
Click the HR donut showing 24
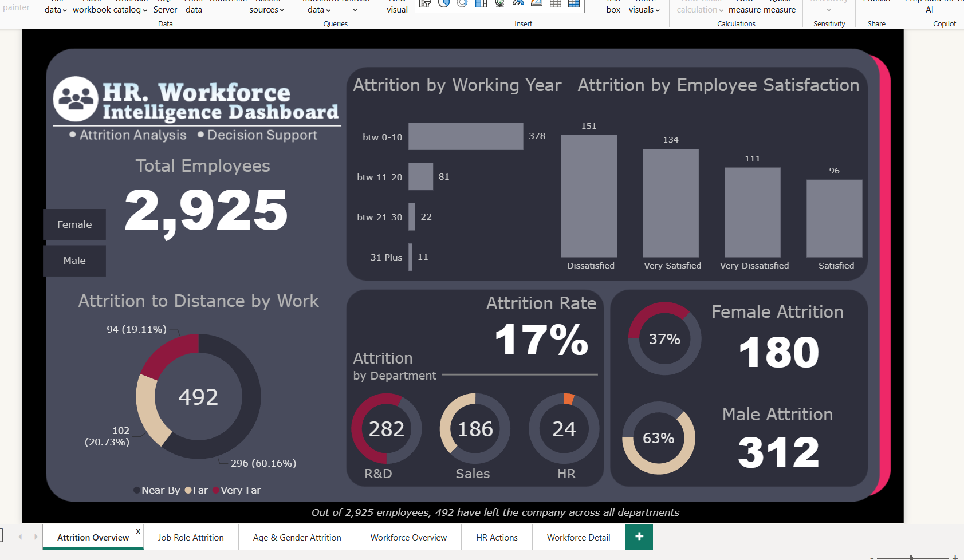[564, 428]
